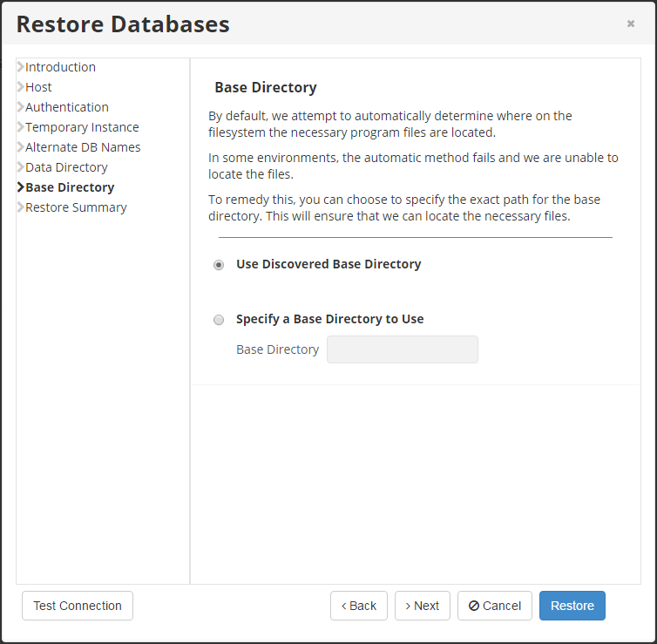Image resolution: width=657 pixels, height=644 pixels.
Task: Open the Introduction wizard step
Action: (x=60, y=67)
